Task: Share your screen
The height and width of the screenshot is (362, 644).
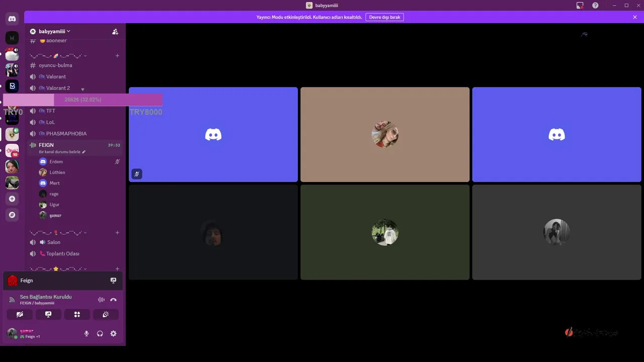Action: (x=48, y=314)
